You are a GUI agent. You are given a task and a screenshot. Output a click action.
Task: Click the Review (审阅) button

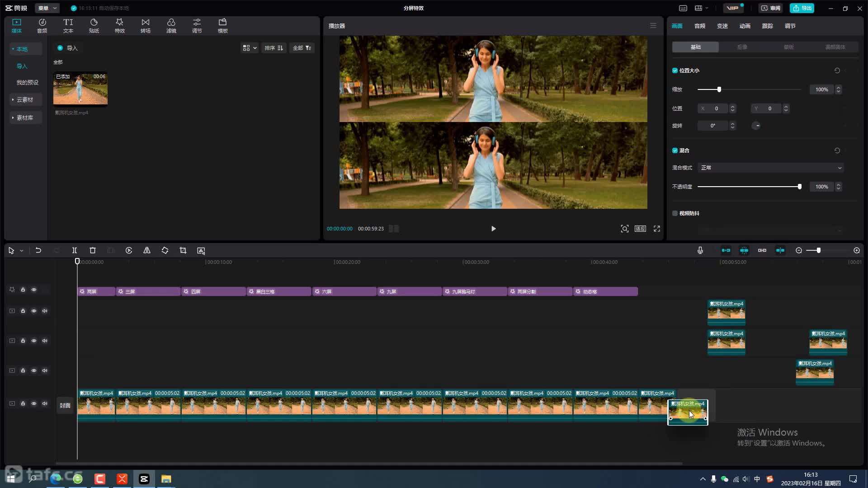[770, 8]
